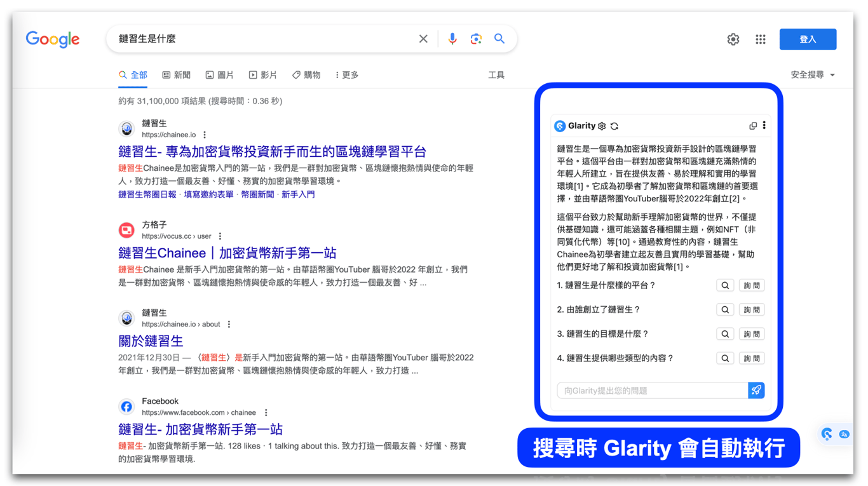Expand the 安全搜尋 dropdown
Viewport: 868px width, 486px height.
pyautogui.click(x=813, y=75)
